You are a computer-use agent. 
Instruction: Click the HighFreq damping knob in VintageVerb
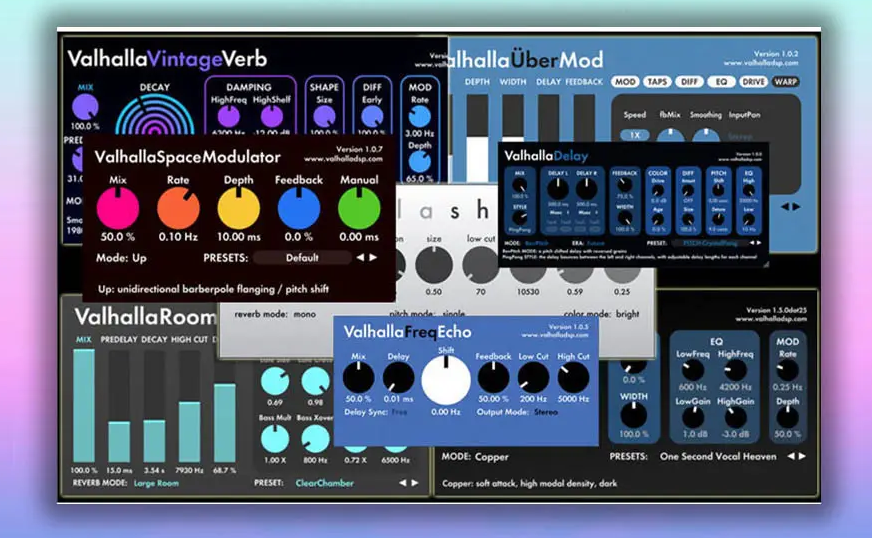pyautogui.click(x=228, y=117)
